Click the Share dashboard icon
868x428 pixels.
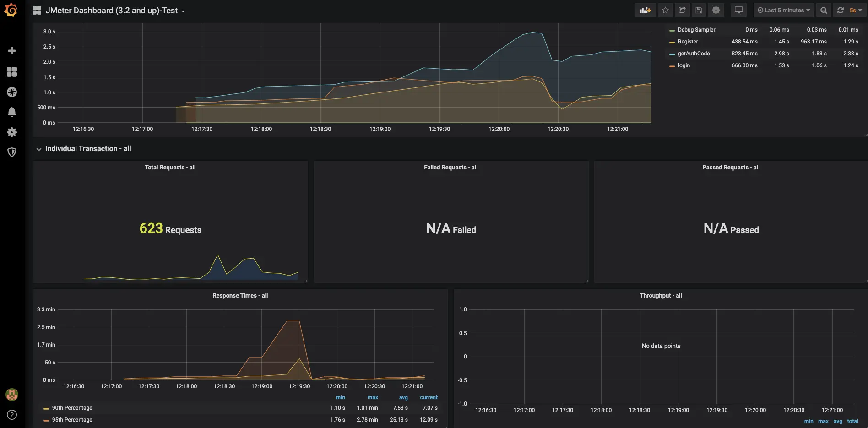pyautogui.click(x=682, y=10)
